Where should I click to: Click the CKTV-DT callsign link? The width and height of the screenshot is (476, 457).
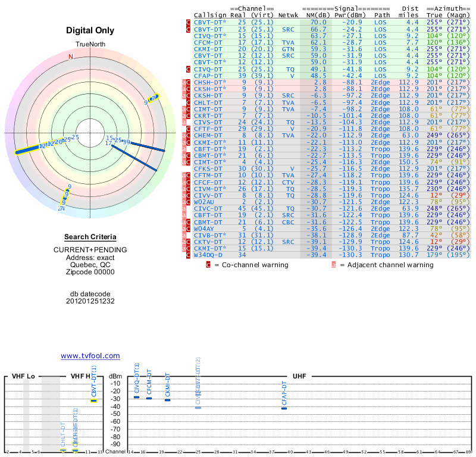[208, 242]
